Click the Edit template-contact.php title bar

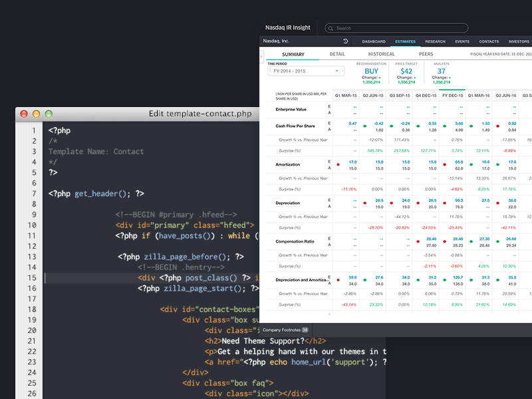click(x=200, y=114)
